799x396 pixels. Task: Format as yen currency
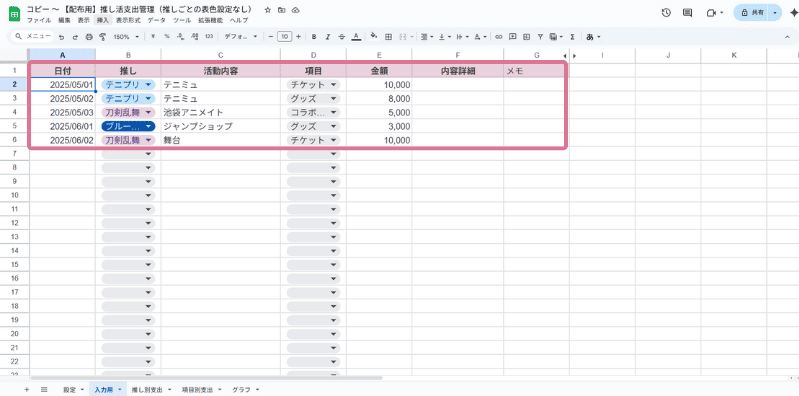(x=153, y=37)
